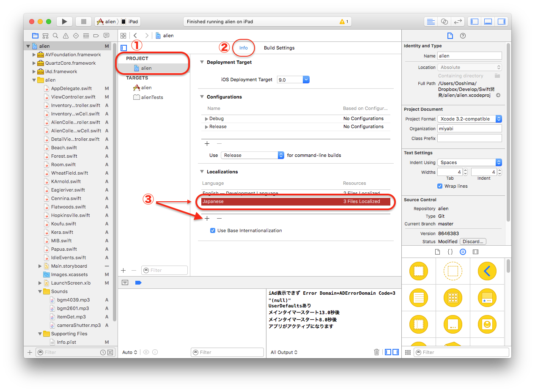Open the Breakpoint navigator
This screenshot has height=392, width=535.
pos(96,36)
